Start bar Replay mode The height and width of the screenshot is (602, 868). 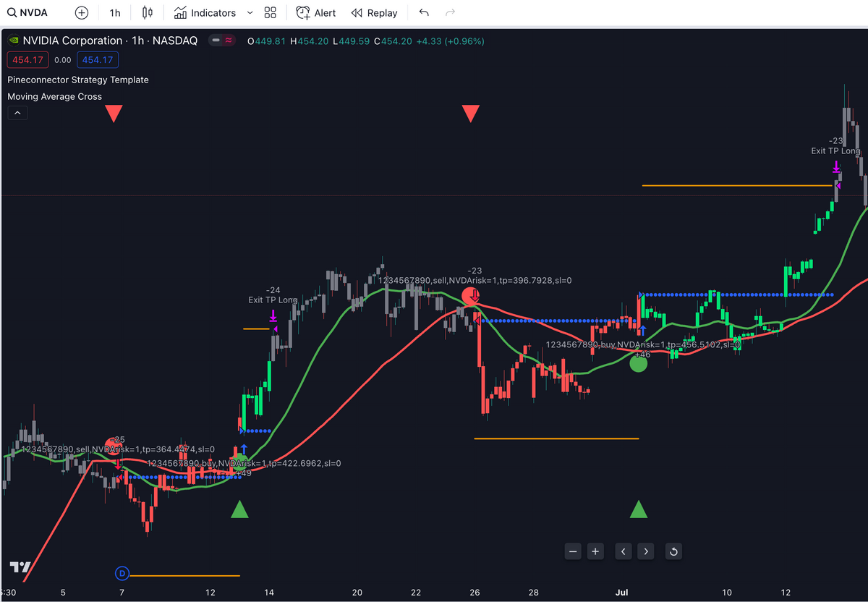point(374,13)
